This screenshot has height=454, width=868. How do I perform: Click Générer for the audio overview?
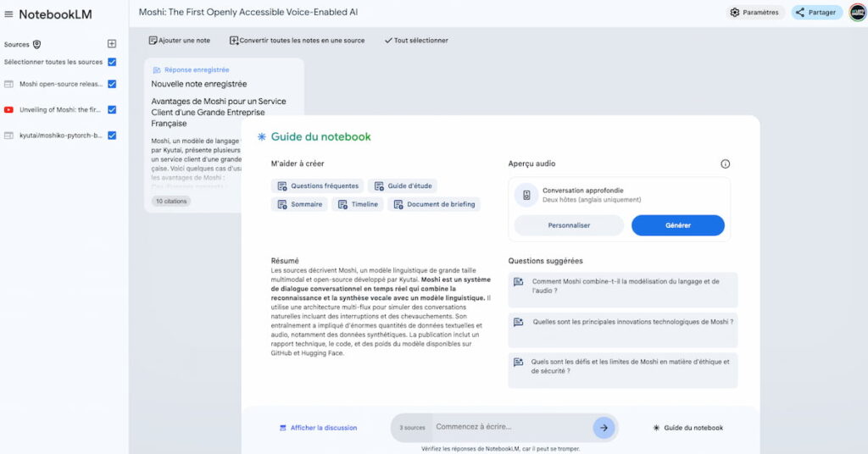(x=677, y=225)
